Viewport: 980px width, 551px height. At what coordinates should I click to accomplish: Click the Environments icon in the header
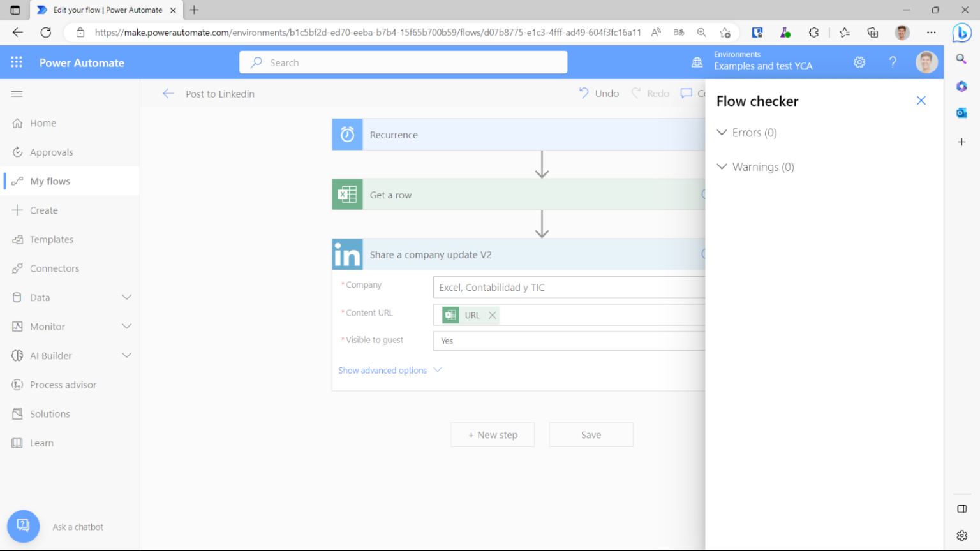tap(697, 62)
